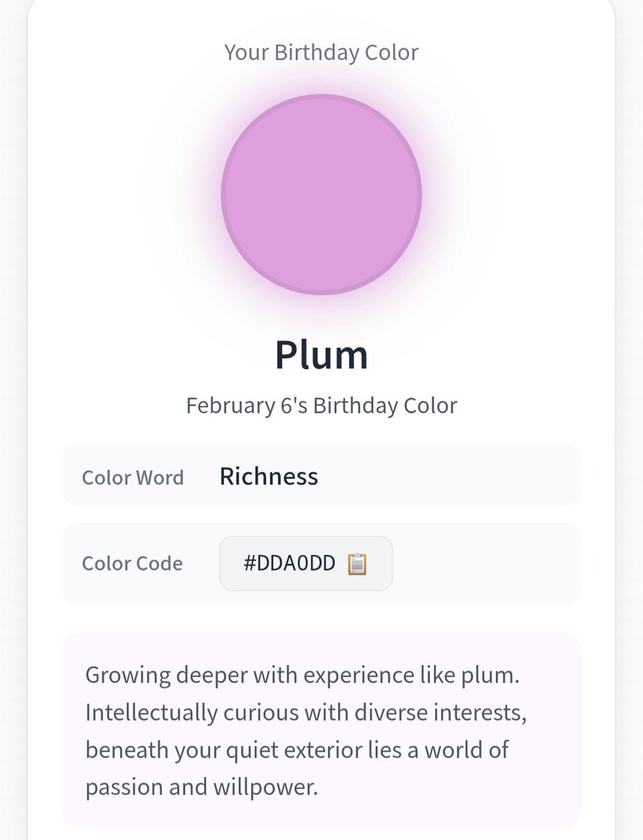Select the word "Richness"
643x840 pixels.
coord(269,477)
